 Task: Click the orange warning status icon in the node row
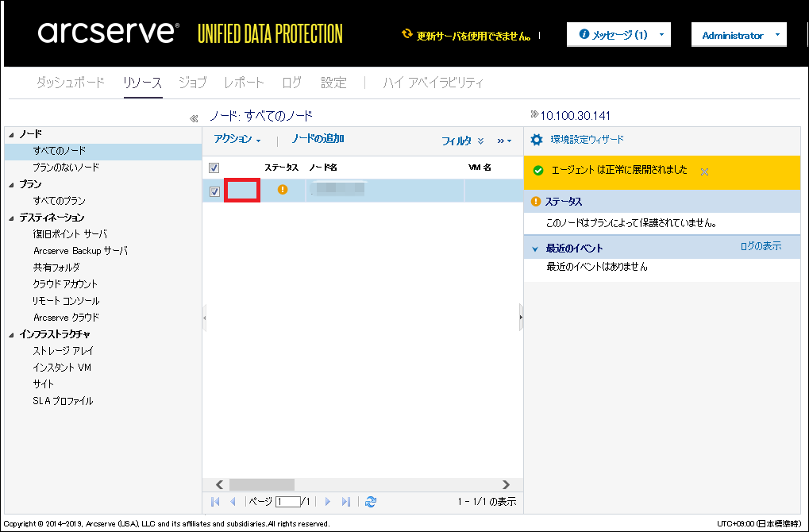click(282, 189)
